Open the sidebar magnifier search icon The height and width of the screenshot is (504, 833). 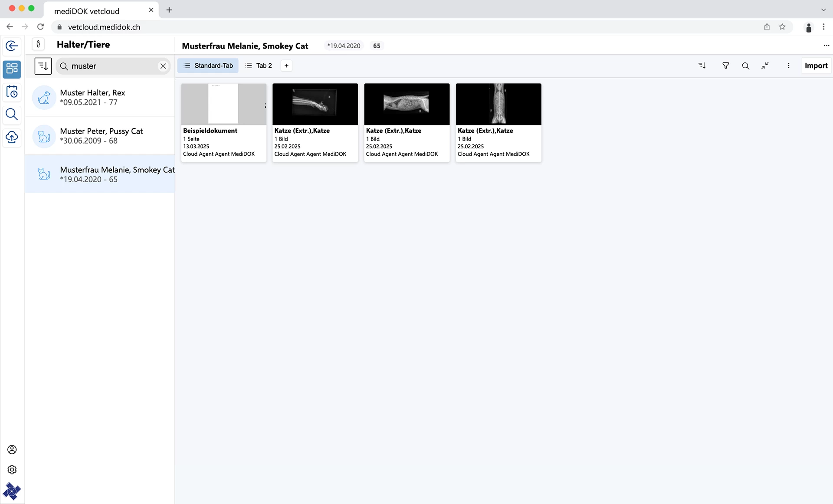[x=12, y=115]
